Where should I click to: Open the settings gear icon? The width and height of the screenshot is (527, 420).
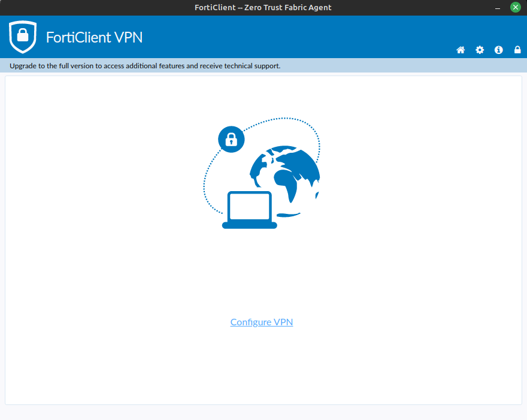pos(480,50)
